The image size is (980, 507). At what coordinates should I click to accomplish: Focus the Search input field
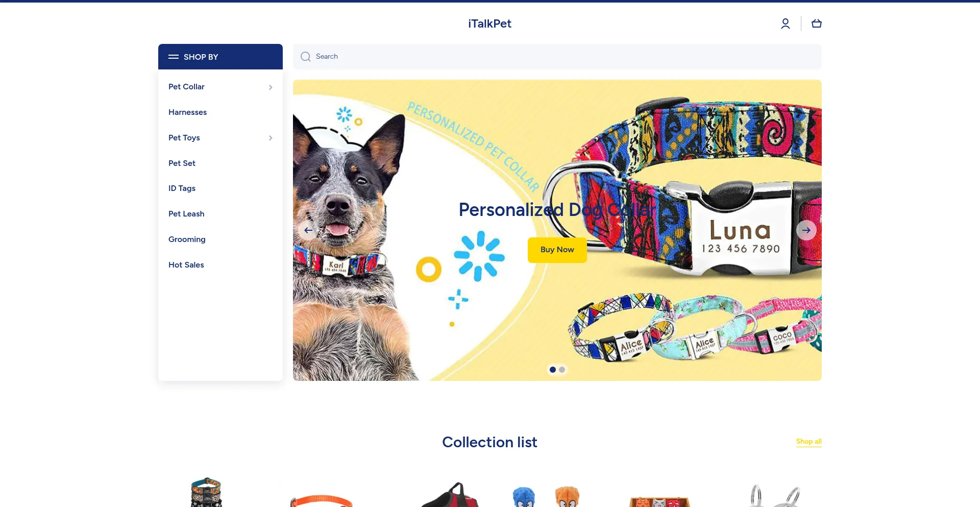click(557, 57)
